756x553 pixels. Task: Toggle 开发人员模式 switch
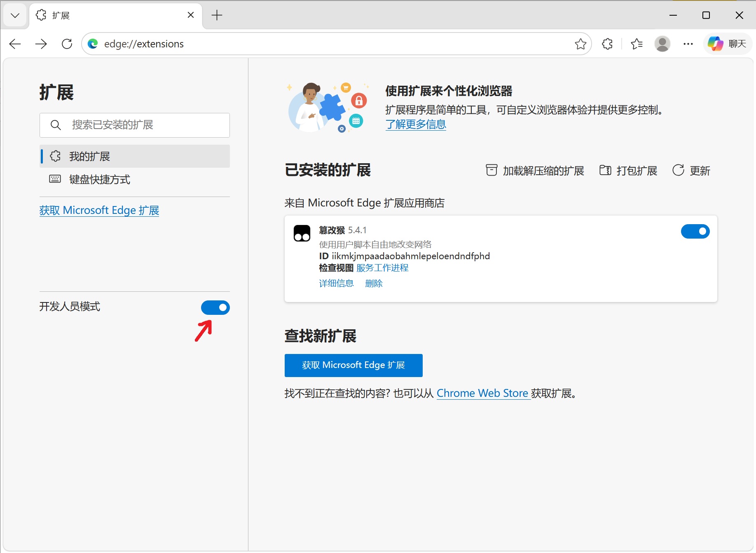tap(215, 307)
